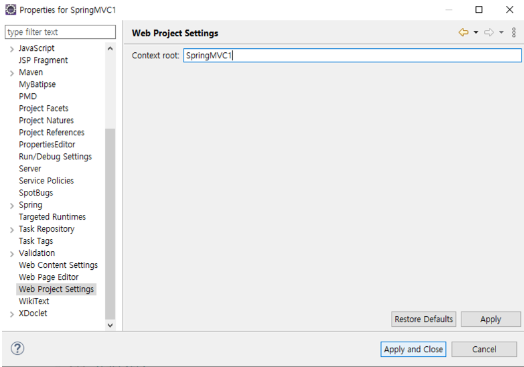This screenshot has height=367, width=524.
Task: Open the back history dropdown arrow
Action: [476, 32]
